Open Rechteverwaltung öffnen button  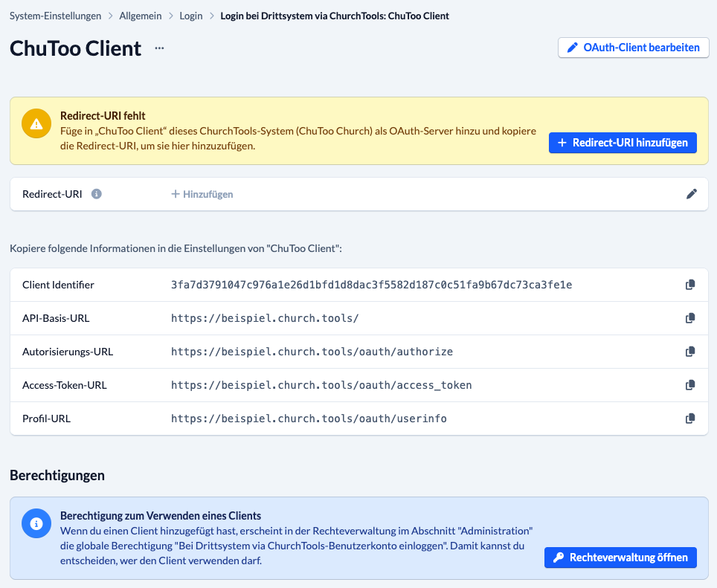620,557
